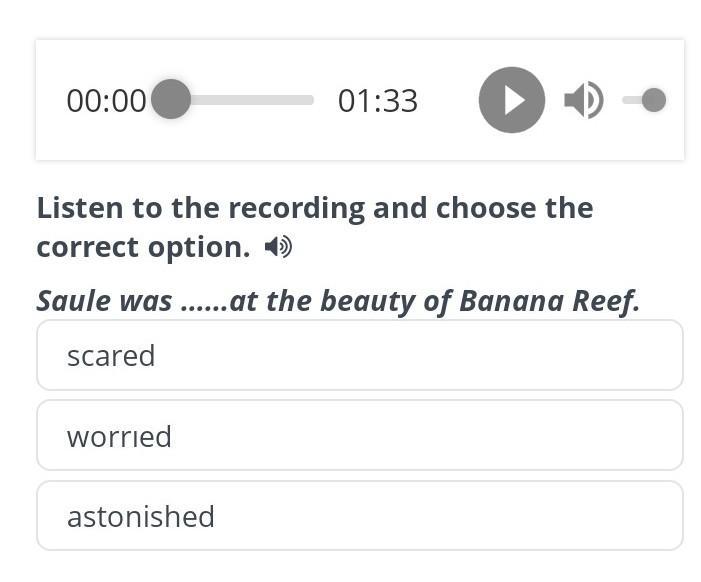701x582 pixels.
Task: Click the "Saule was" question sentence
Action: click(x=338, y=300)
